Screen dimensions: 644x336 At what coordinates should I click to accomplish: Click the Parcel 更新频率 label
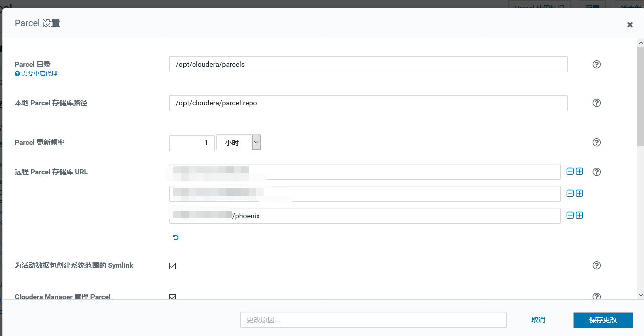[40, 142]
